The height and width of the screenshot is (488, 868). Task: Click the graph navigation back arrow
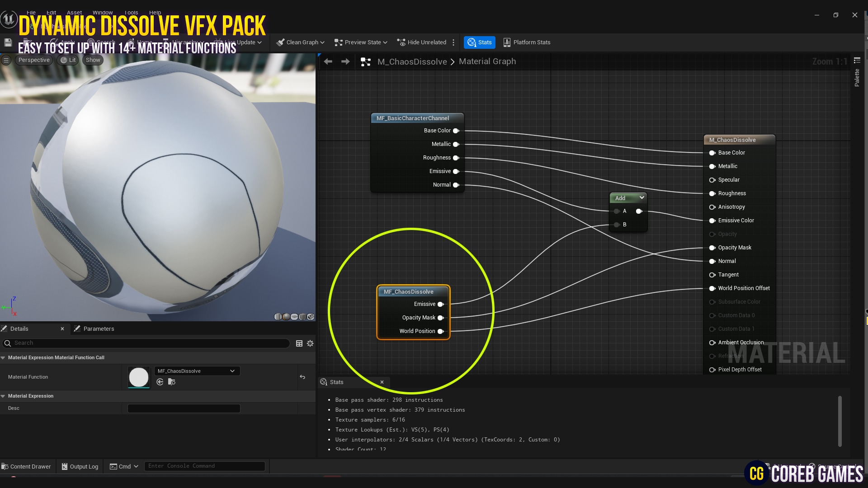[328, 61]
